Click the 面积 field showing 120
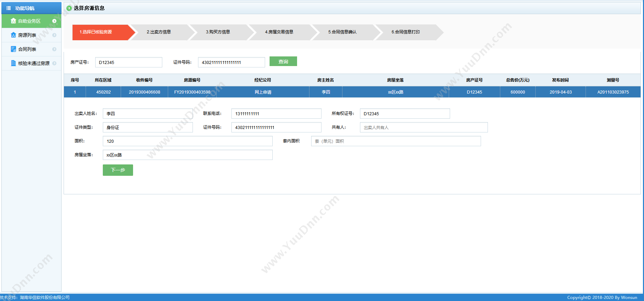Image resolution: width=644 pixels, height=301 pixels. pos(188,141)
